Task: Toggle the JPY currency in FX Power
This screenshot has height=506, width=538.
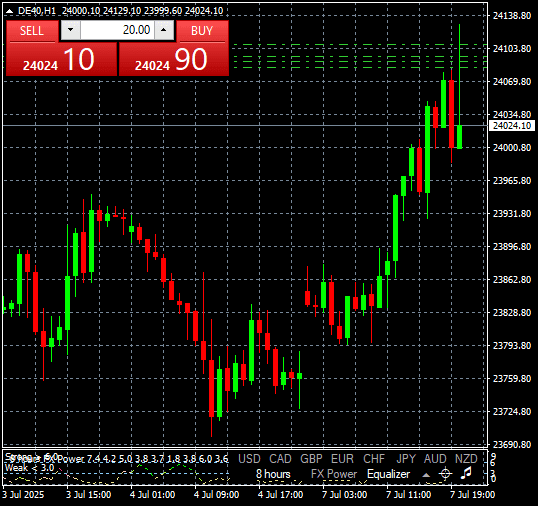Action: click(x=406, y=459)
